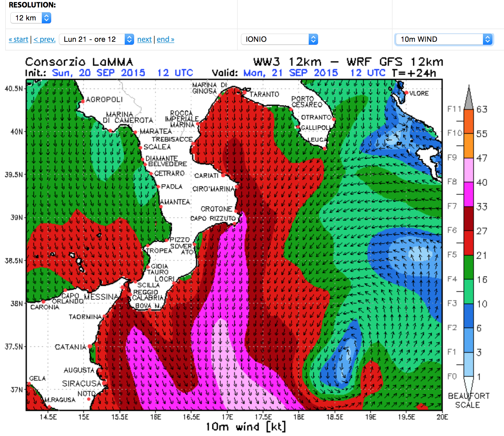Expand the 'Lun 21 - ore 12' time selector
504x436 pixels.
click(96, 39)
